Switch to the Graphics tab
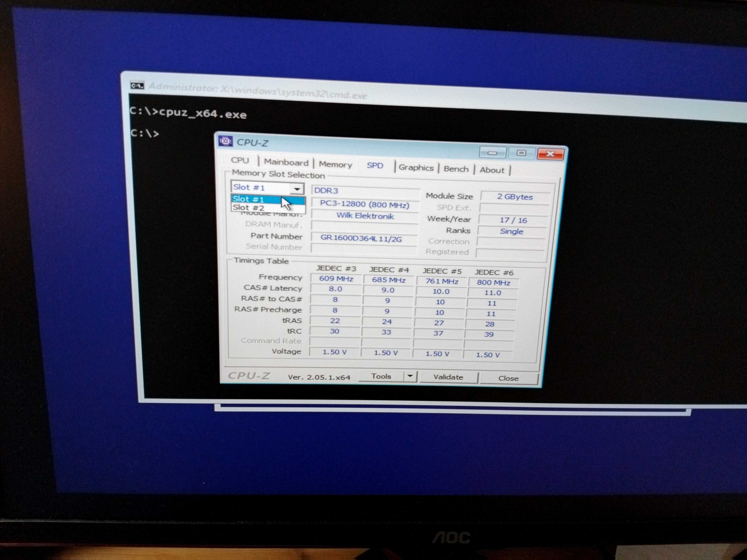 point(416,167)
